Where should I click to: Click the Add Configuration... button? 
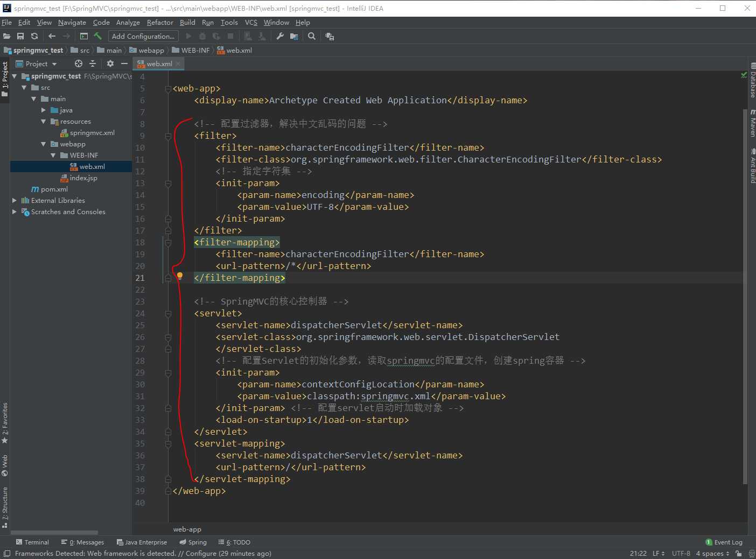pyautogui.click(x=143, y=36)
